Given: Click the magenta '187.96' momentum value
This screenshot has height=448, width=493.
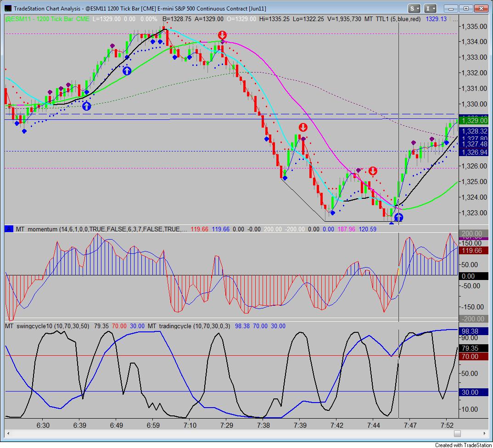Looking at the screenshot, I should click(x=346, y=229).
